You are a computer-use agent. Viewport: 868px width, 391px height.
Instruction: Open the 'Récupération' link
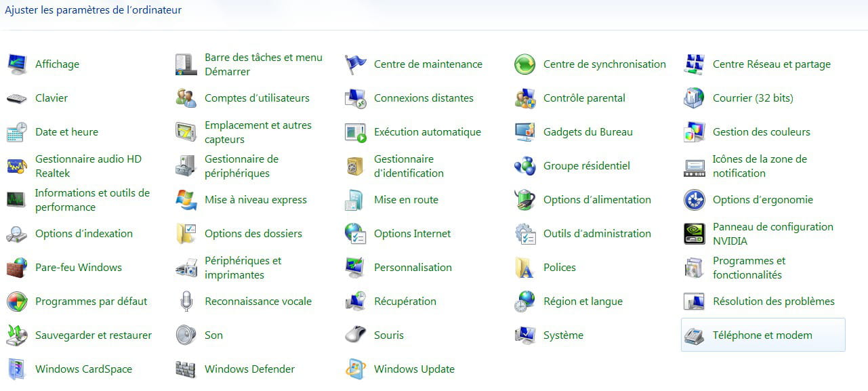point(405,302)
